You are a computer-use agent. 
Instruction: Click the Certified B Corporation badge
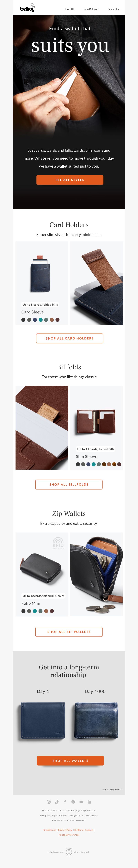(69, 852)
